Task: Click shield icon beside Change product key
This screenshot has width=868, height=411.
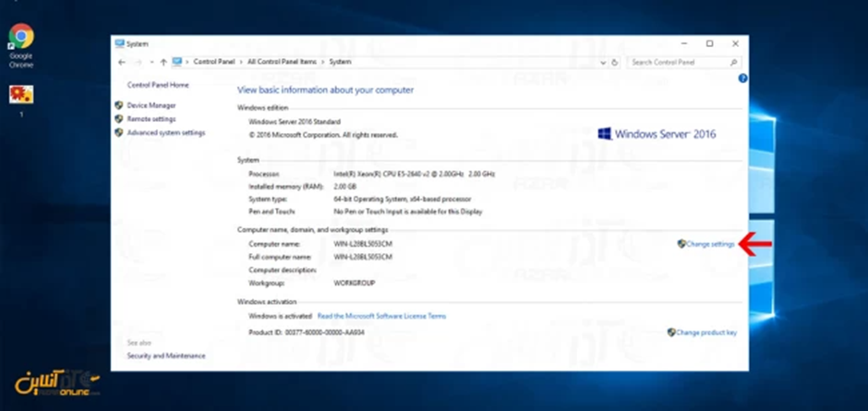Action: point(671,332)
